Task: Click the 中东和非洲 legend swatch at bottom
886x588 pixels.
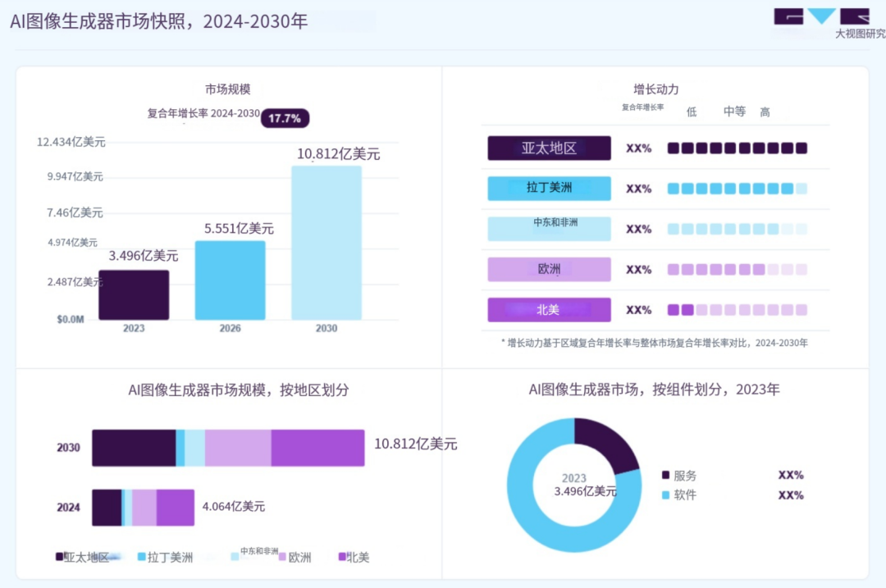Action: [235, 556]
